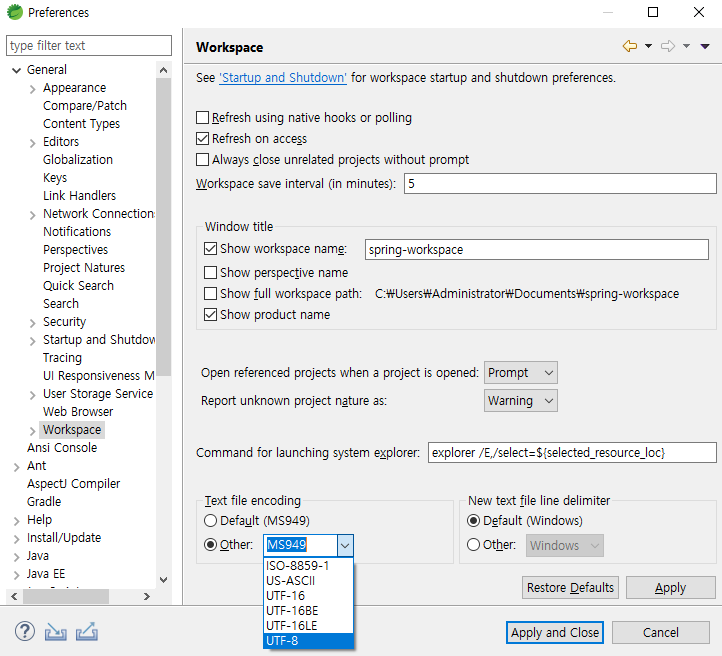The image size is (722, 656).
Task: Uncheck Refresh on access
Action: [x=202, y=139]
